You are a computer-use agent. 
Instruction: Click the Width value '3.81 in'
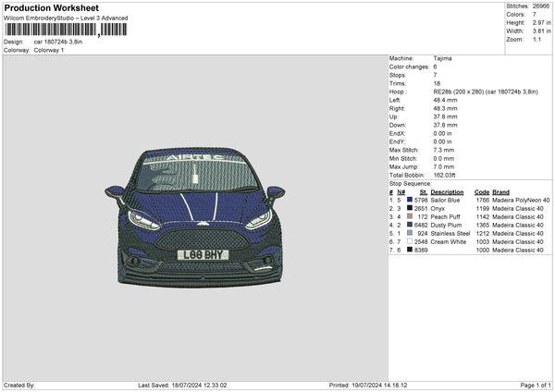[x=541, y=31]
